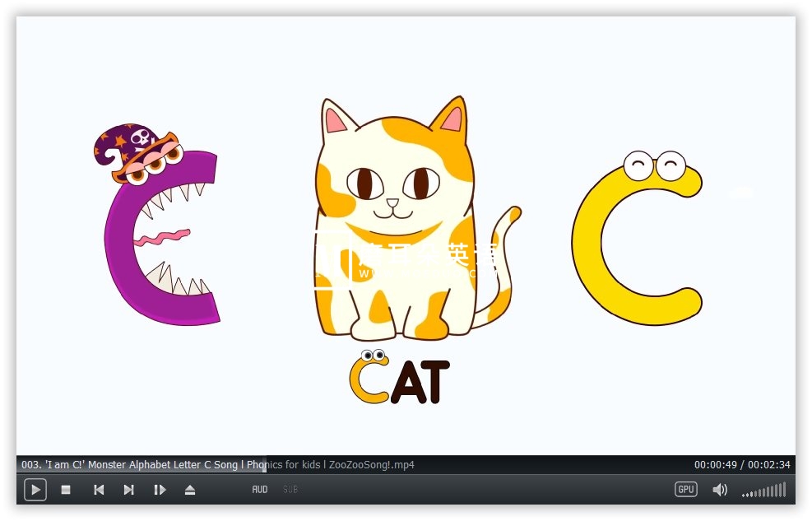Image resolution: width=812 pixels, height=521 pixels.
Task: Skip to the next track
Action: coord(128,490)
